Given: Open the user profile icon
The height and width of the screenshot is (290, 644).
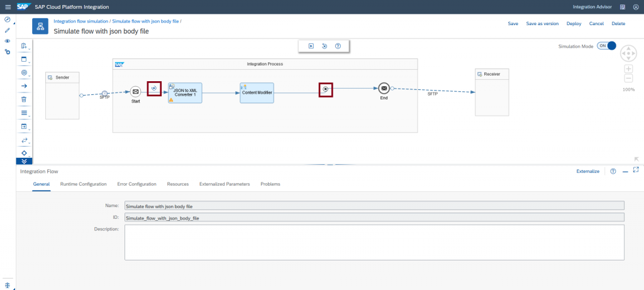Looking at the screenshot, I should click(636, 7).
